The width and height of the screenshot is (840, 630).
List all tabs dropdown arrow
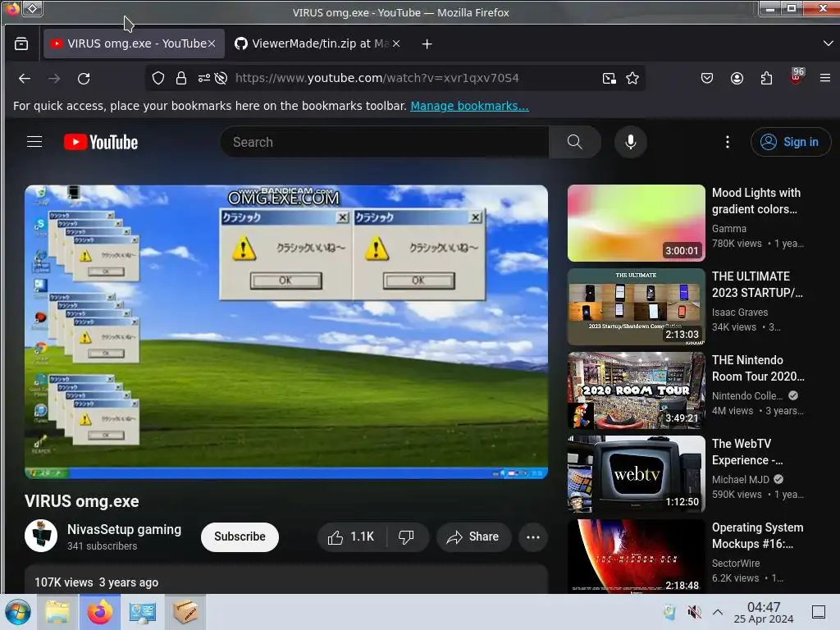[828, 43]
